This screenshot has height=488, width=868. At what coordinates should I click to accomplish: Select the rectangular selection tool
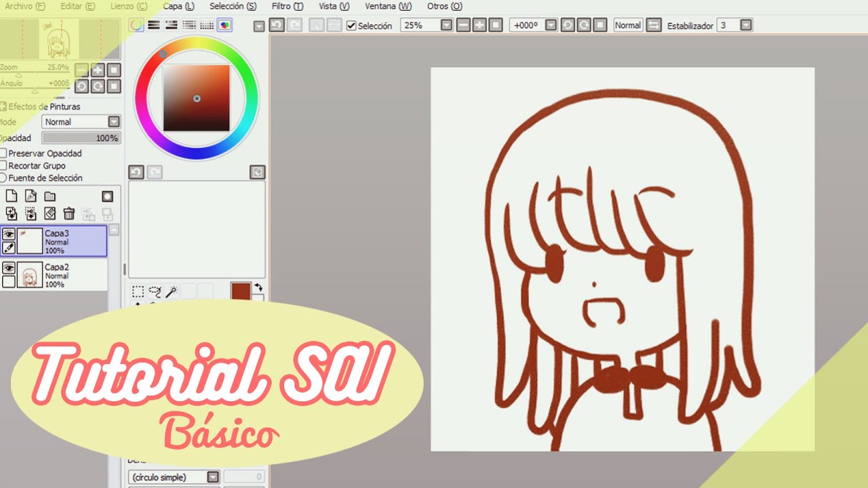coord(138,291)
